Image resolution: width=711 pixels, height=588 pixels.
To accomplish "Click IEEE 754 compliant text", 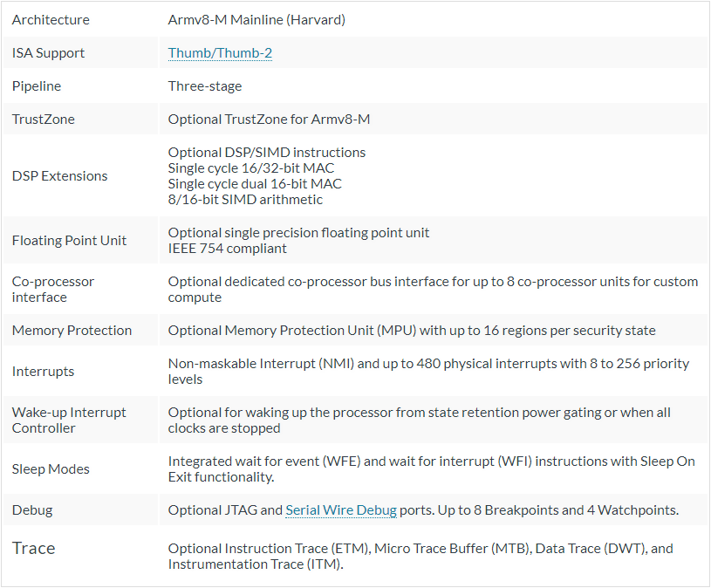I will pos(227,249).
